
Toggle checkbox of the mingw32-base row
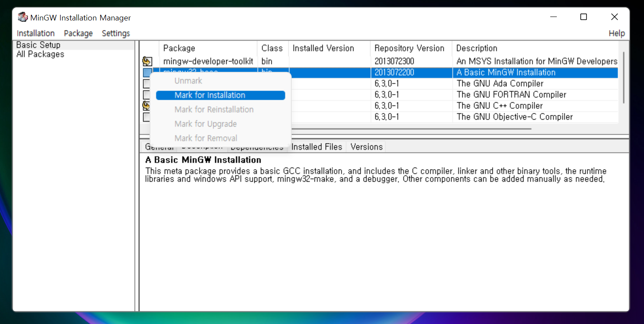(147, 73)
